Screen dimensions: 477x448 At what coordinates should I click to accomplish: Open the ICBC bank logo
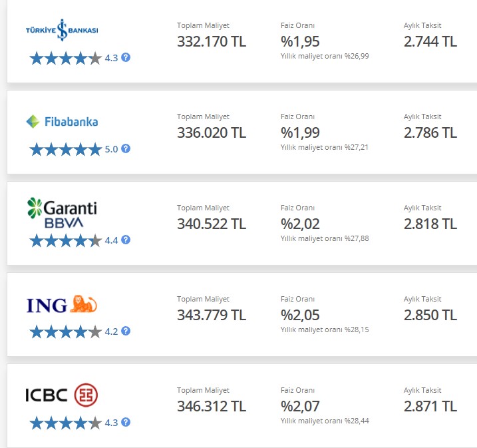62,395
